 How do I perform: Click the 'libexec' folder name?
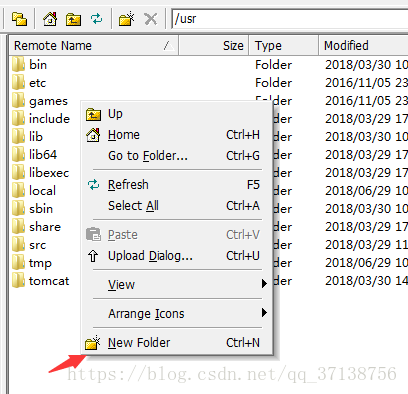(x=49, y=173)
